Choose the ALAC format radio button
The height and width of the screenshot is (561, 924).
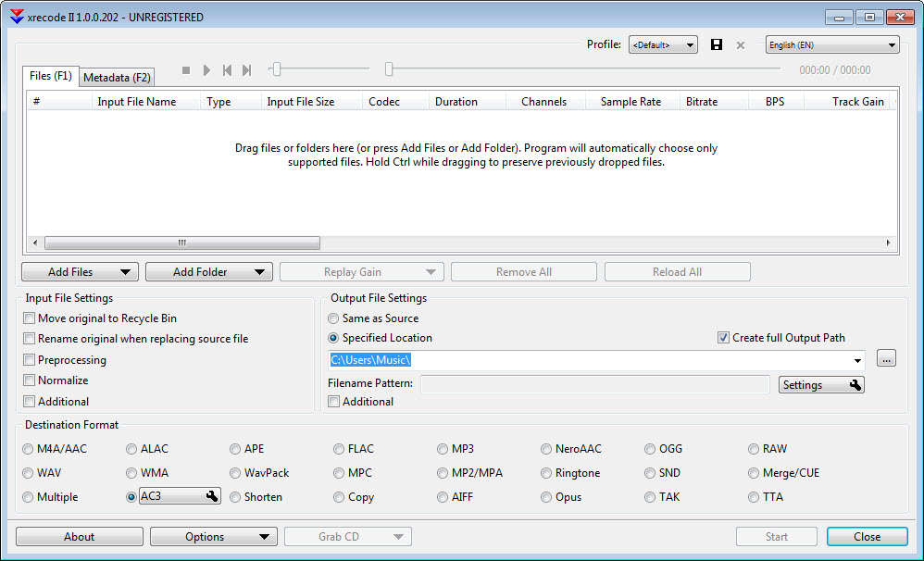click(x=131, y=449)
